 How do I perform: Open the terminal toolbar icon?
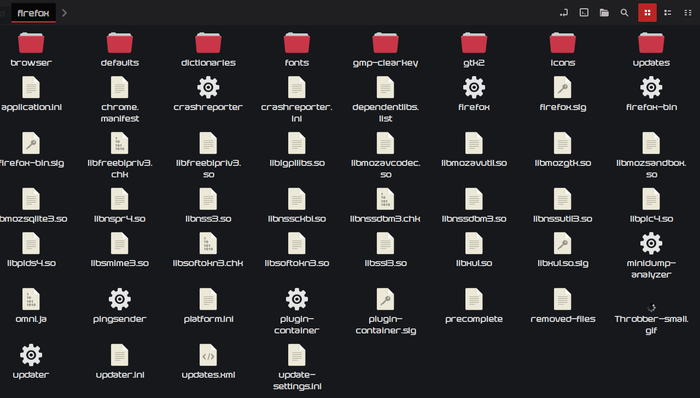[x=584, y=12]
